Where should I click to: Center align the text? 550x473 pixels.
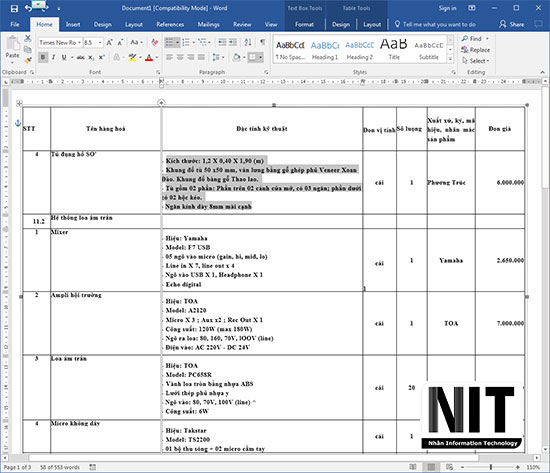click(x=180, y=57)
